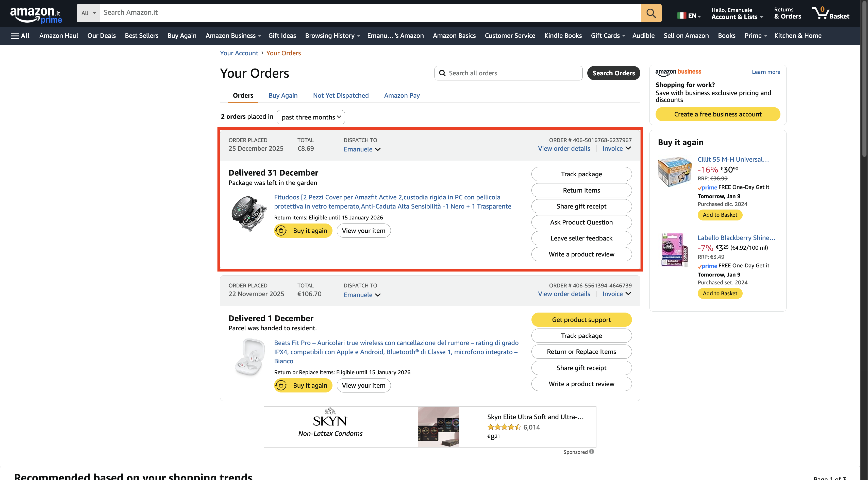The width and height of the screenshot is (868, 480).
Task: Expand Invoice dropdown for December order
Action: click(617, 149)
